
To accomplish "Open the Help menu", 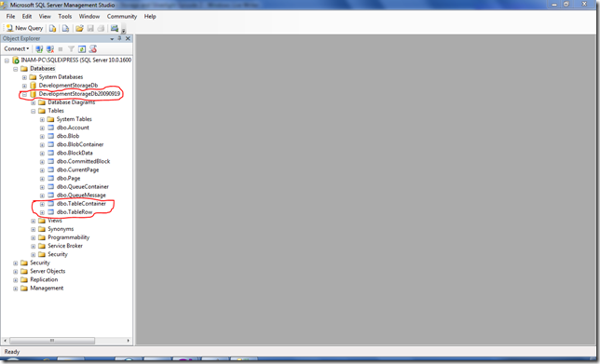I will tap(150, 17).
